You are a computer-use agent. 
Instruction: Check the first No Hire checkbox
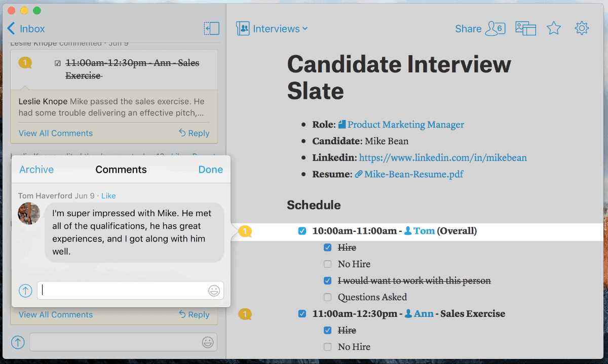(328, 264)
